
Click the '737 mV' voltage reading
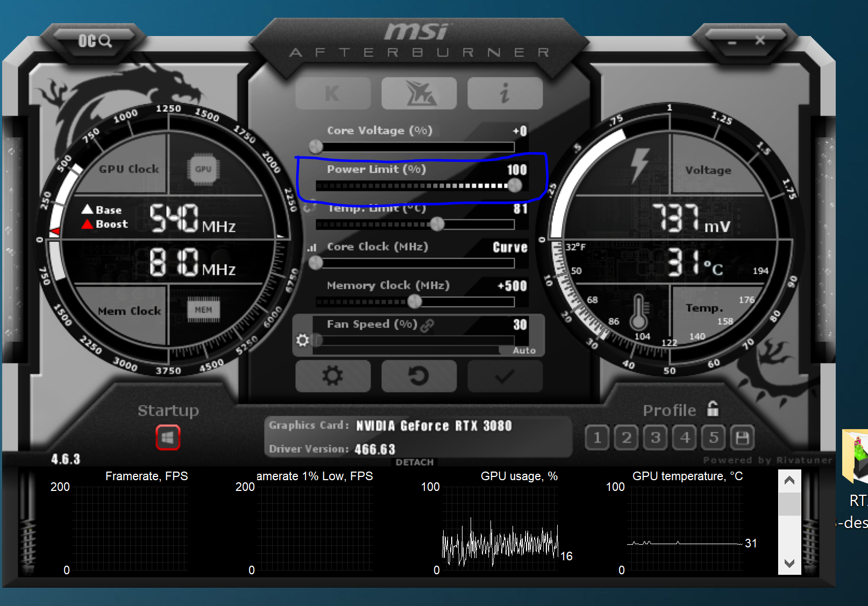[x=691, y=218]
